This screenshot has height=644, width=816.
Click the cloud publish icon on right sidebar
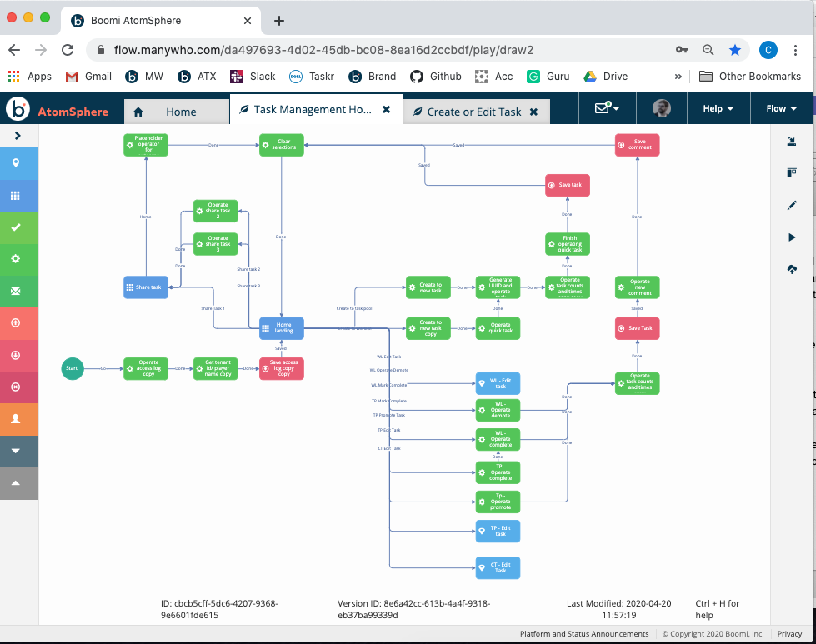[x=791, y=268]
